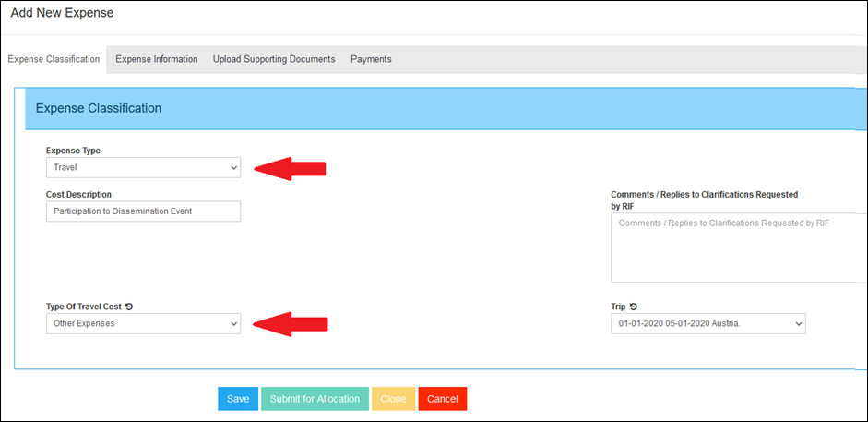This screenshot has width=868, height=422.
Task: Click the Type Of Travel Cost label text
Action: [83, 307]
